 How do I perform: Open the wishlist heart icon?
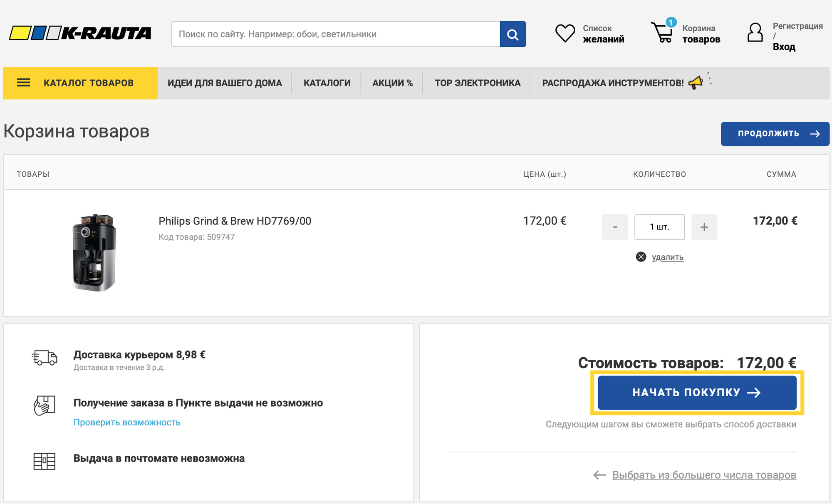(x=565, y=33)
